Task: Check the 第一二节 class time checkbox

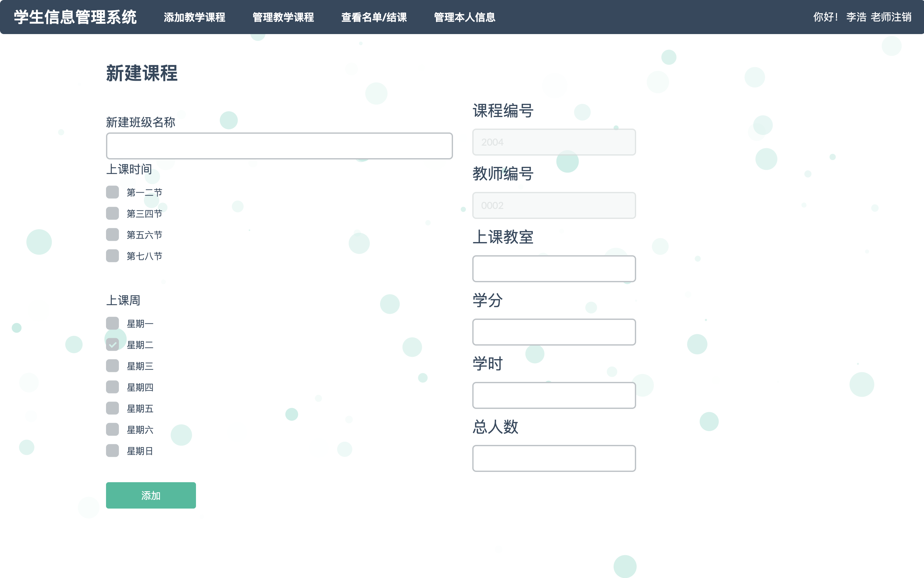Action: (x=112, y=192)
